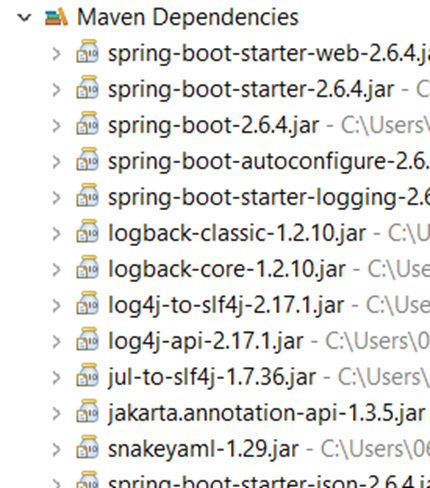The width and height of the screenshot is (430, 488).
Task: Click the jar icon for jakarta.annotation-api-1.3.5.jar
Action: click(87, 412)
